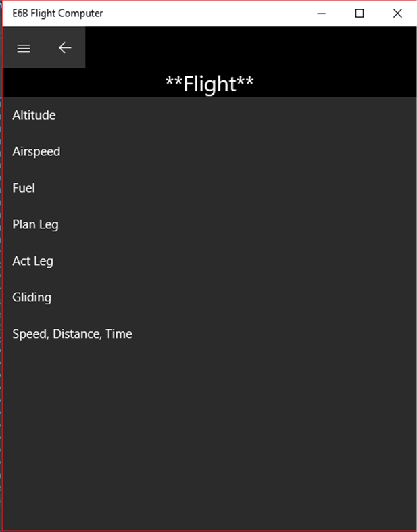
Task: Go back using the left arrow
Action: 65,48
